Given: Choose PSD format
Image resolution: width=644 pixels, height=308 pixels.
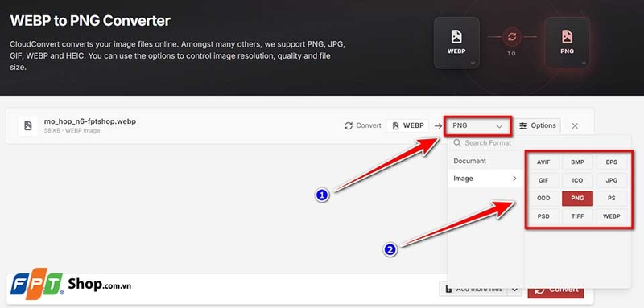Looking at the screenshot, I should pos(543,216).
